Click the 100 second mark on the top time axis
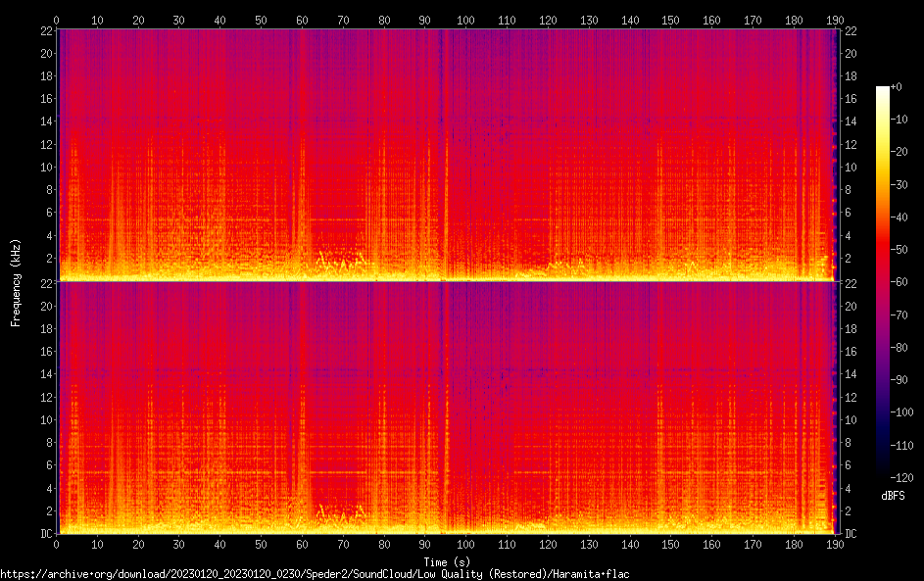This screenshot has height=581, width=924. (x=465, y=20)
